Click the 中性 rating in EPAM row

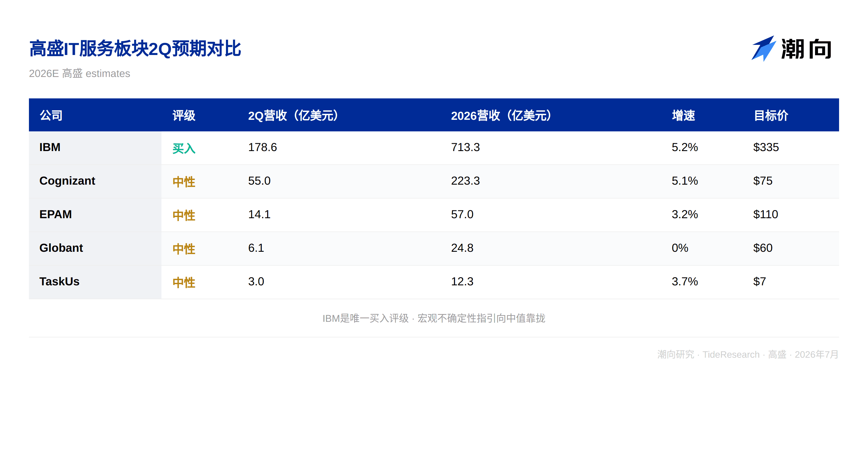pos(184,215)
